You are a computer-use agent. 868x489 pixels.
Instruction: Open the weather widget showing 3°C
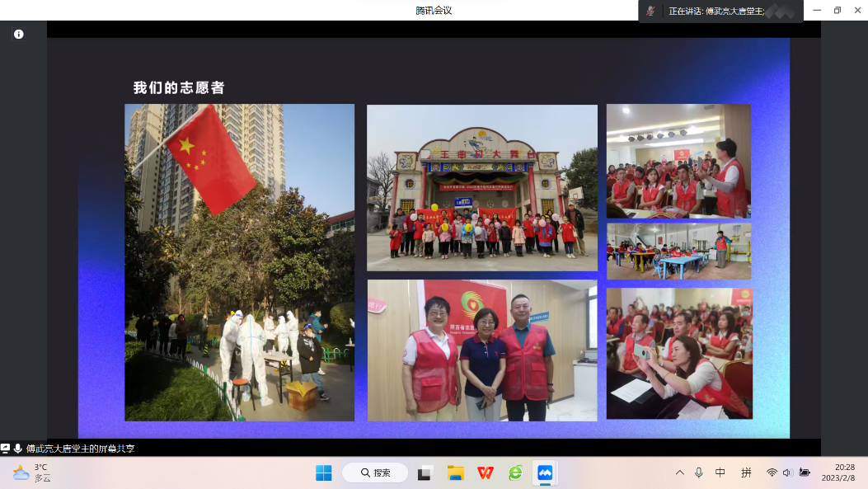pyautogui.click(x=33, y=473)
